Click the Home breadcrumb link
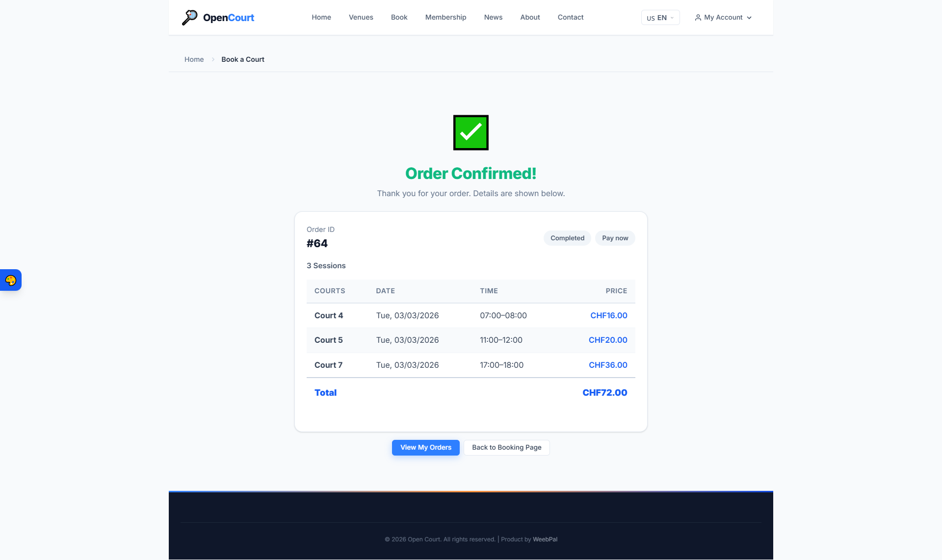The height and width of the screenshot is (560, 942). (x=194, y=59)
